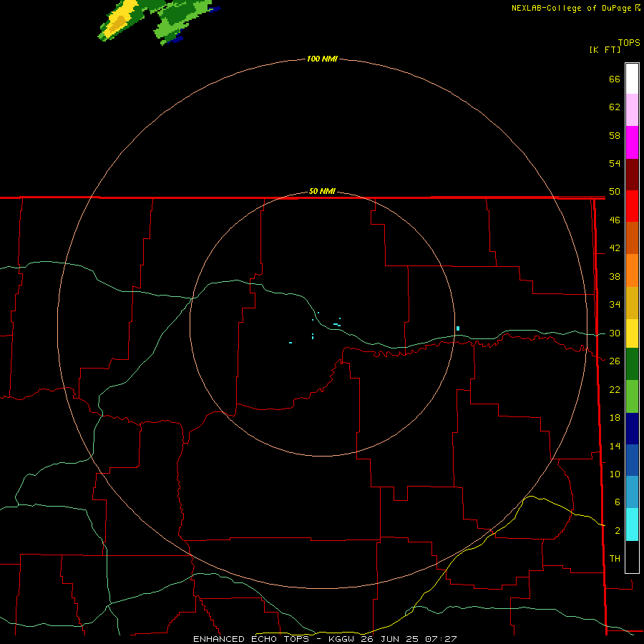This screenshot has width=644, height=644.
Task: Click the 'TH' legend label
Action: point(615,559)
